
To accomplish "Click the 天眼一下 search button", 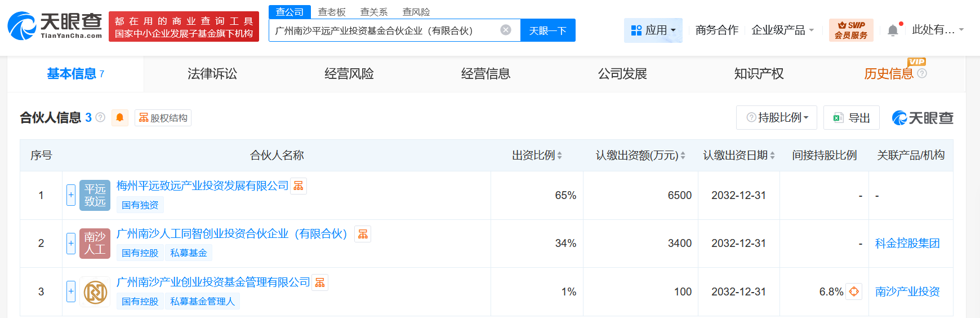I will tap(547, 30).
